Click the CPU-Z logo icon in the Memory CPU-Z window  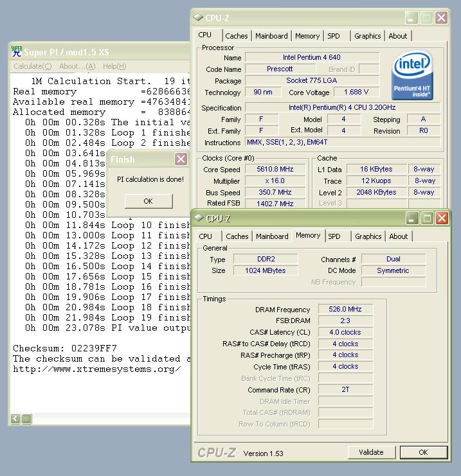pos(199,218)
